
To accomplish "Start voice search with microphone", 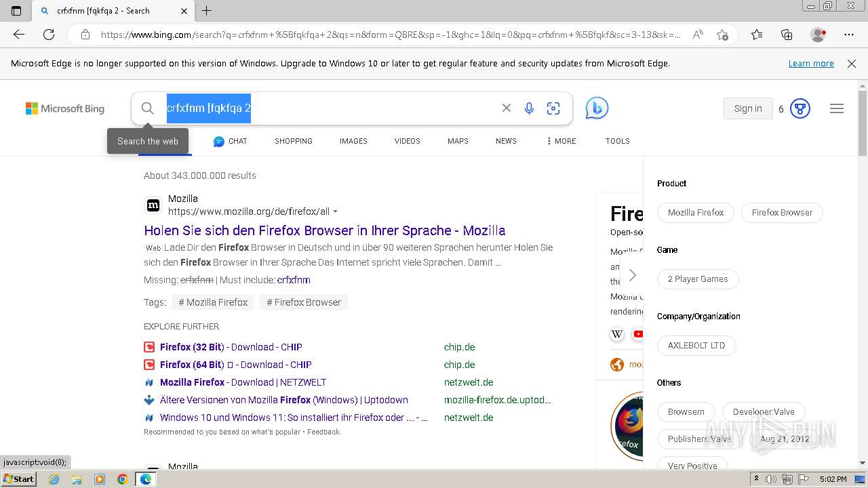I will pos(529,108).
